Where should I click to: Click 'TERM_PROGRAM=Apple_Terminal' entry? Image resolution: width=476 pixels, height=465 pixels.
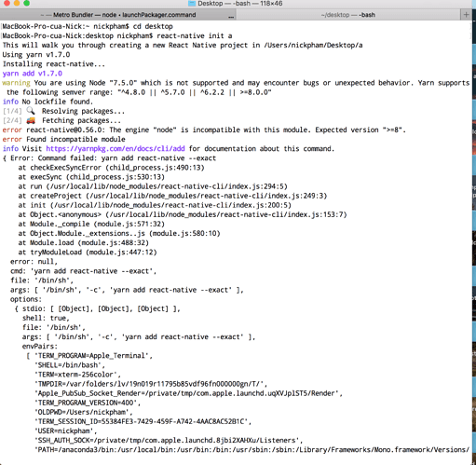pos(93,356)
